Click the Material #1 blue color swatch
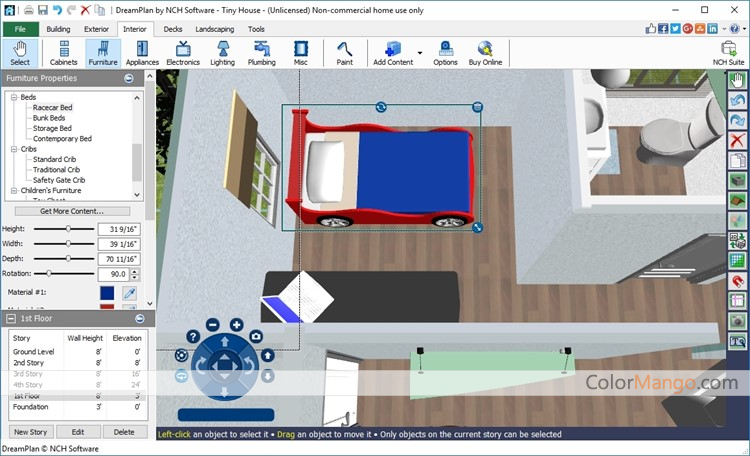The height and width of the screenshot is (456, 750). (107, 293)
